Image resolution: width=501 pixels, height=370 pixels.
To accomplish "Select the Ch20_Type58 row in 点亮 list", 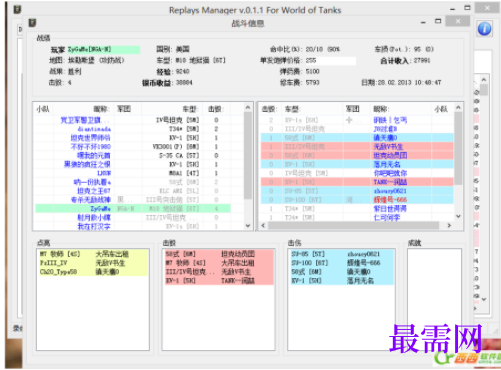I will pos(93,272).
